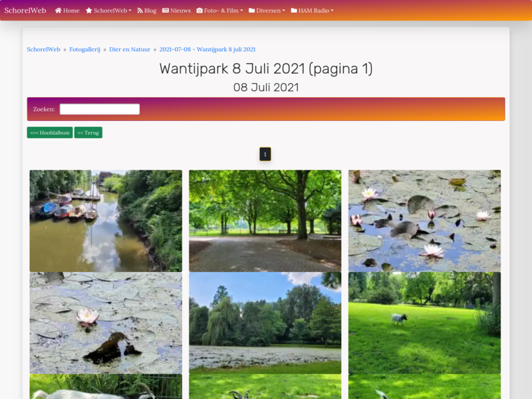Click the folder icon beside Diversen
Screen dimensions: 532x399
pyautogui.click(x=251, y=11)
